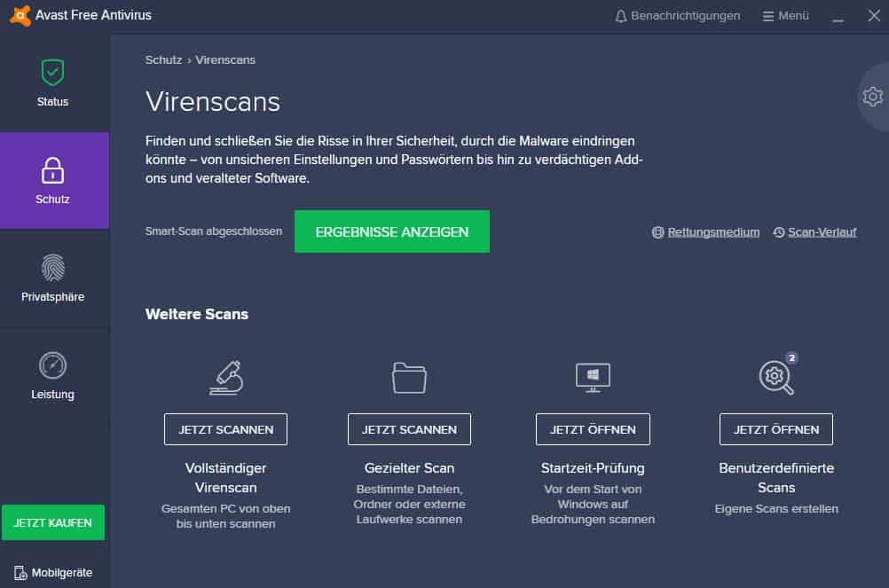The image size is (889, 588).
Task: Click the Windows monitor boot-time icon
Action: tap(593, 377)
